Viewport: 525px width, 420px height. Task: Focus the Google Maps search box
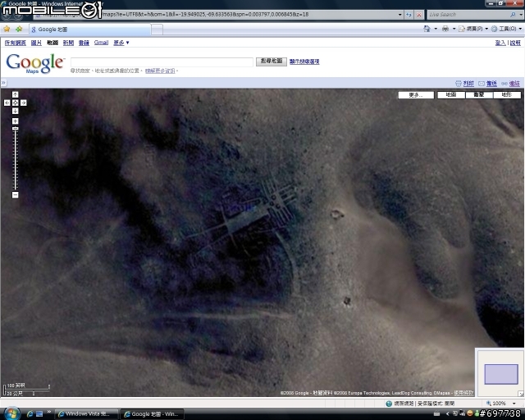tap(162, 62)
